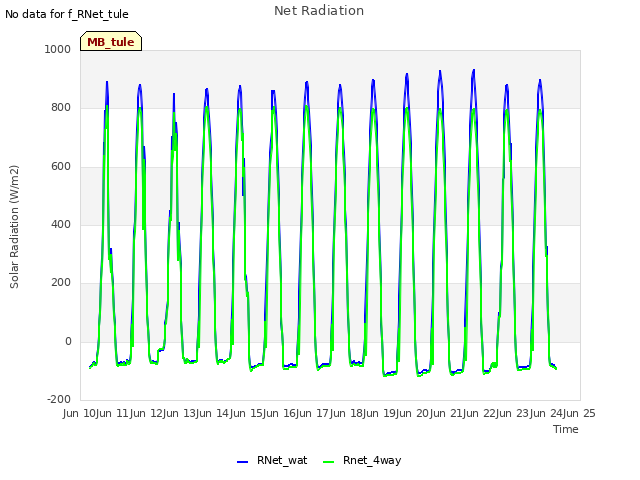Toggle the Rnet_4way legend entry

click(x=362, y=460)
